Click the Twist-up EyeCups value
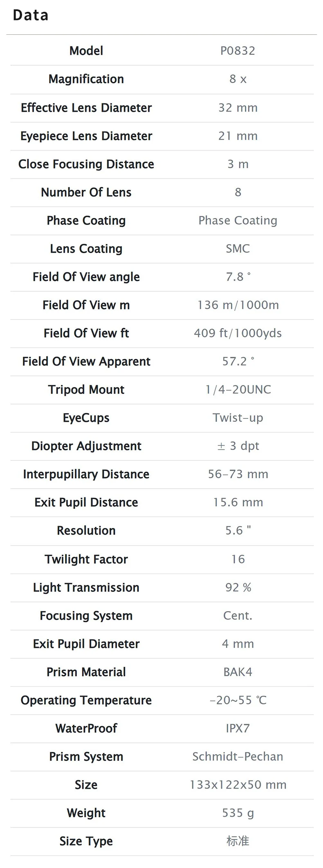 (x=238, y=418)
